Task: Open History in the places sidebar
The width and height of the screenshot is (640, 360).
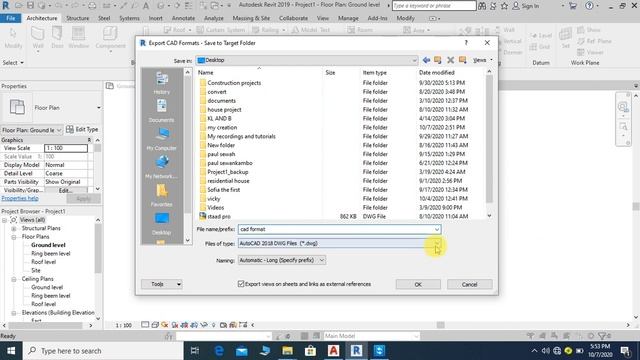Action: click(x=162, y=83)
